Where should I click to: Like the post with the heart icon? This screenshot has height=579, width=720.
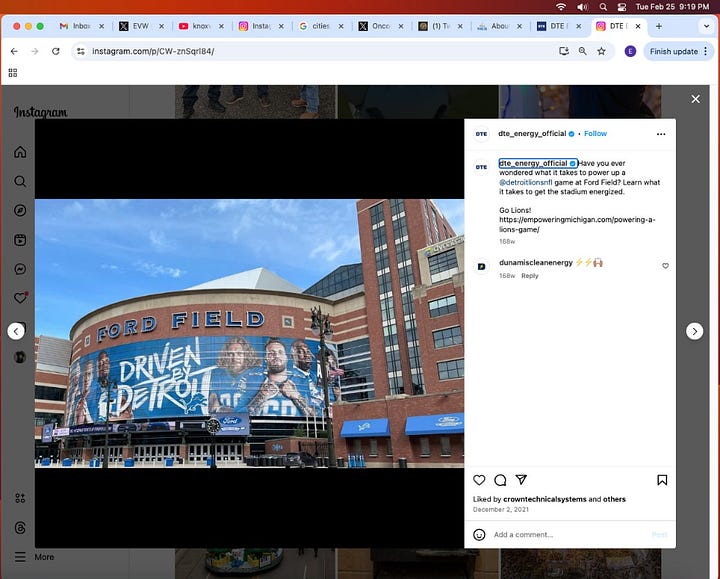(x=479, y=480)
